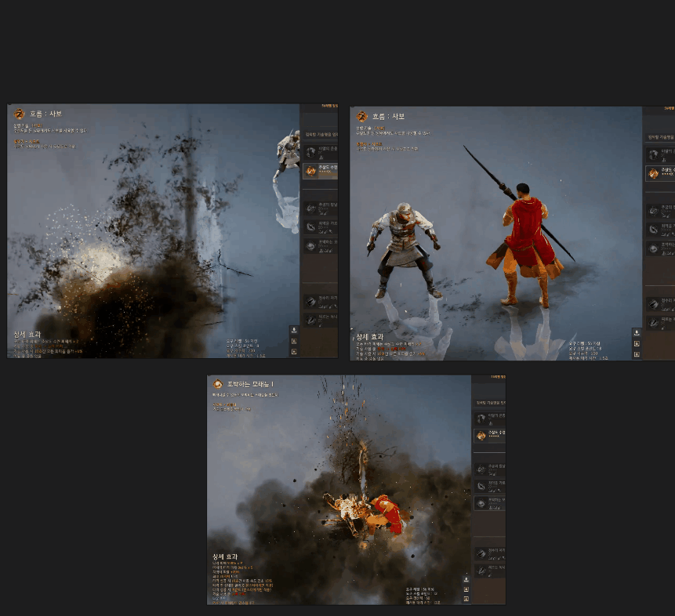The height and width of the screenshot is (616, 675).
Task: Click the lowest small square icon in the explosion screenshot
Action: (294, 352)
